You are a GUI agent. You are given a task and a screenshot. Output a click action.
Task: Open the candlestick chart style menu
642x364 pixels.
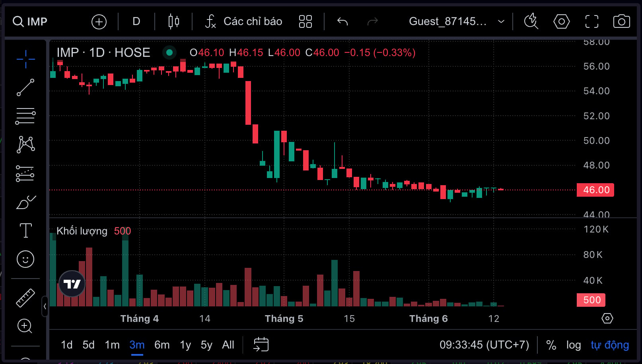[174, 21]
